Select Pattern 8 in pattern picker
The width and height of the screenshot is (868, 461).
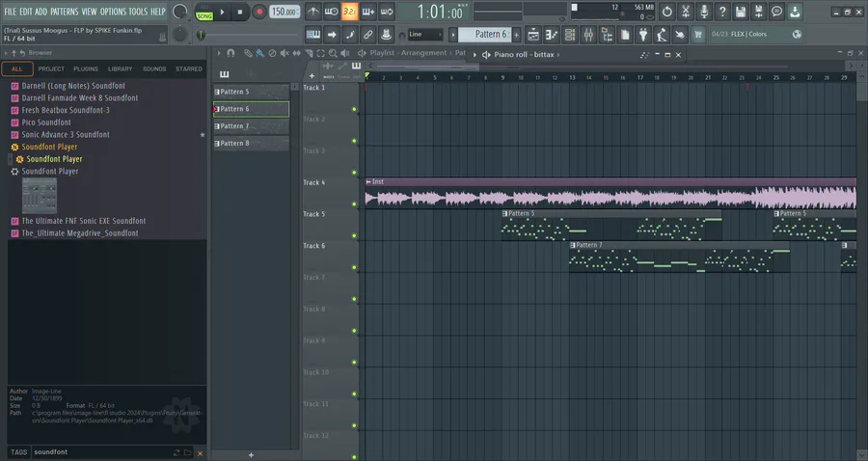[252, 144]
